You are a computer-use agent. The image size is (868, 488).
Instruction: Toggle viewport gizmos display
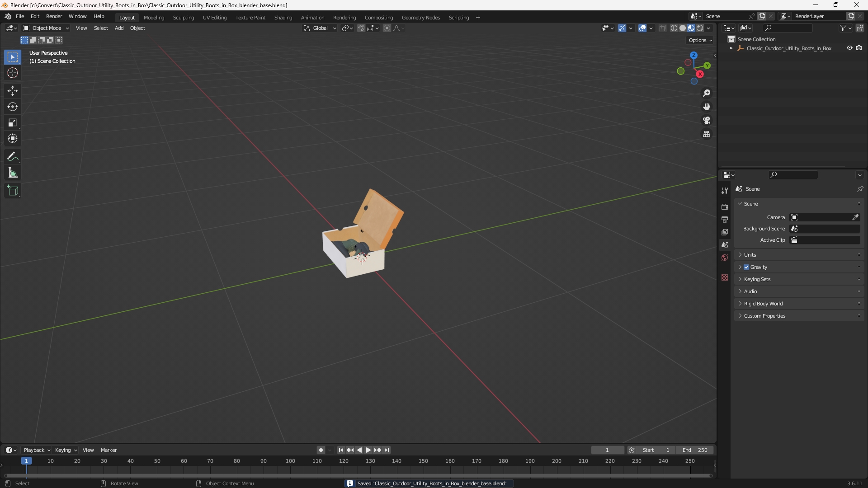[x=622, y=28]
